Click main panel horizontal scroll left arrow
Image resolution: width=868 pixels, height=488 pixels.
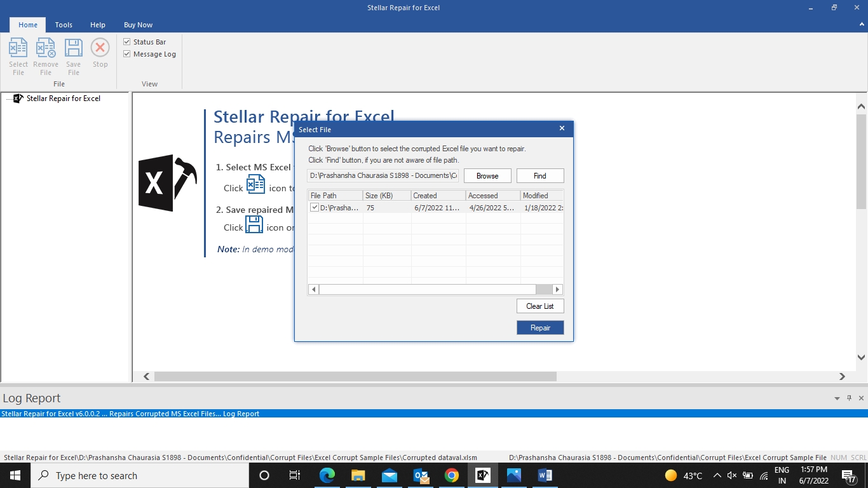click(147, 376)
